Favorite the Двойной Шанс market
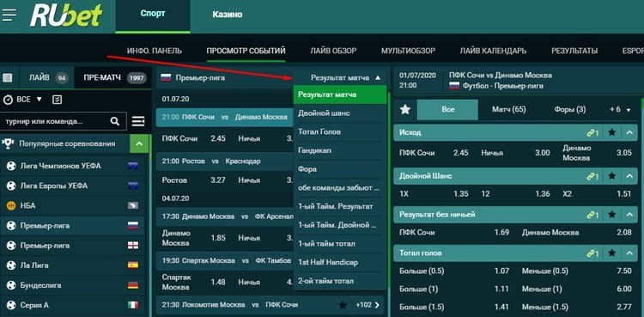The height and width of the screenshot is (317, 644). click(x=612, y=176)
